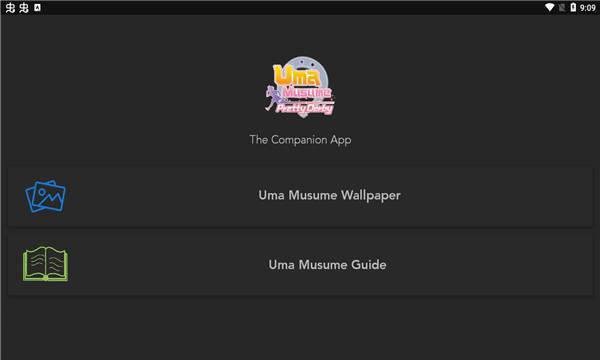Tap the second debug bug status icon
Image resolution: width=600 pixels, height=360 pixels.
(24, 7)
